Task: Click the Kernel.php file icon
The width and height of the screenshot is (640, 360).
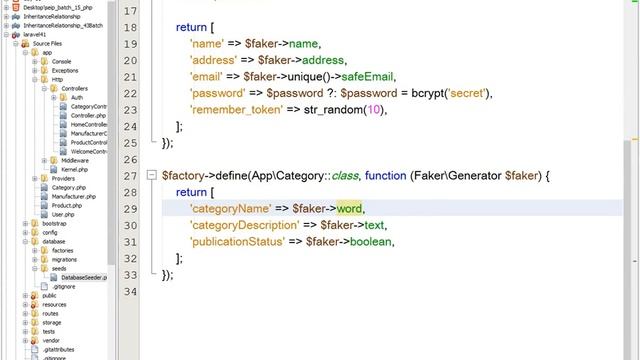Action: click(53, 169)
